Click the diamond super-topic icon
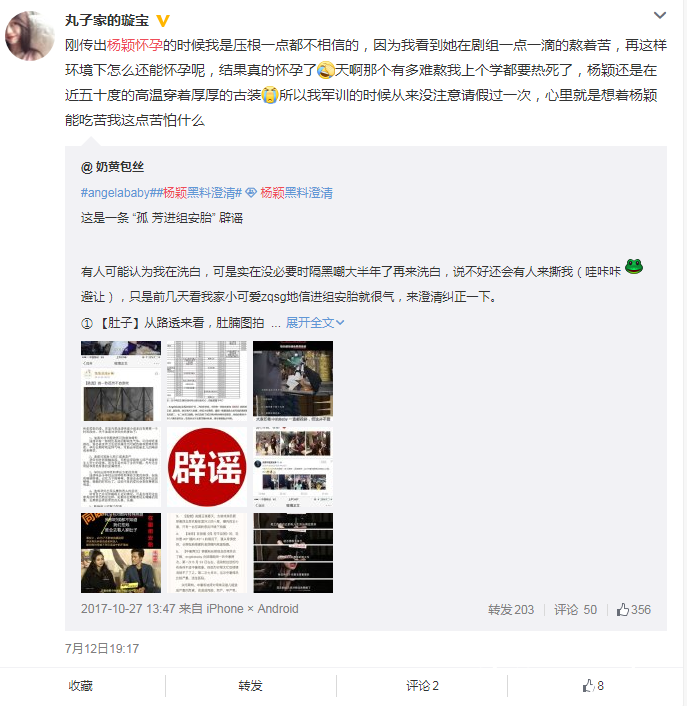The width and height of the screenshot is (687, 706). pos(251,193)
